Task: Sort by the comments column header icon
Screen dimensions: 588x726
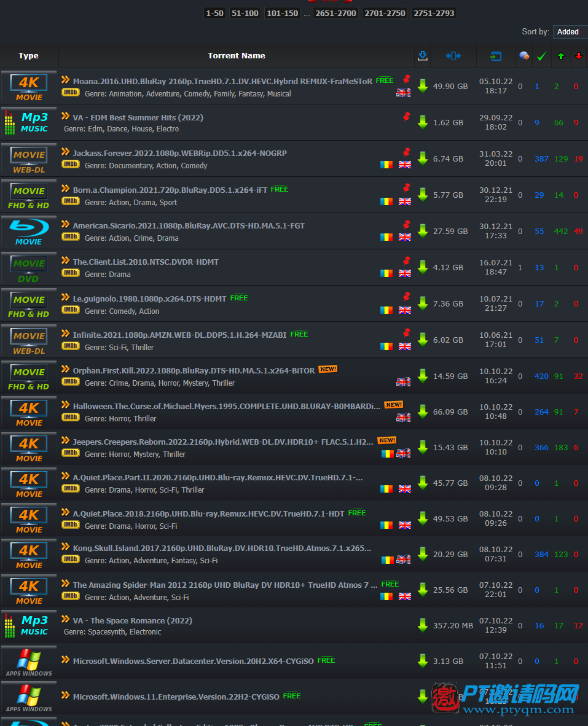Action: click(524, 55)
